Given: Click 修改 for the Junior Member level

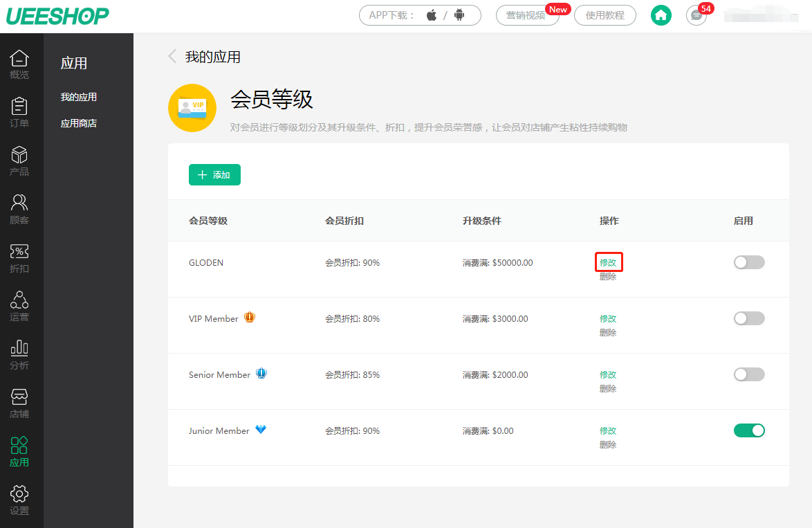Looking at the screenshot, I should (x=608, y=430).
